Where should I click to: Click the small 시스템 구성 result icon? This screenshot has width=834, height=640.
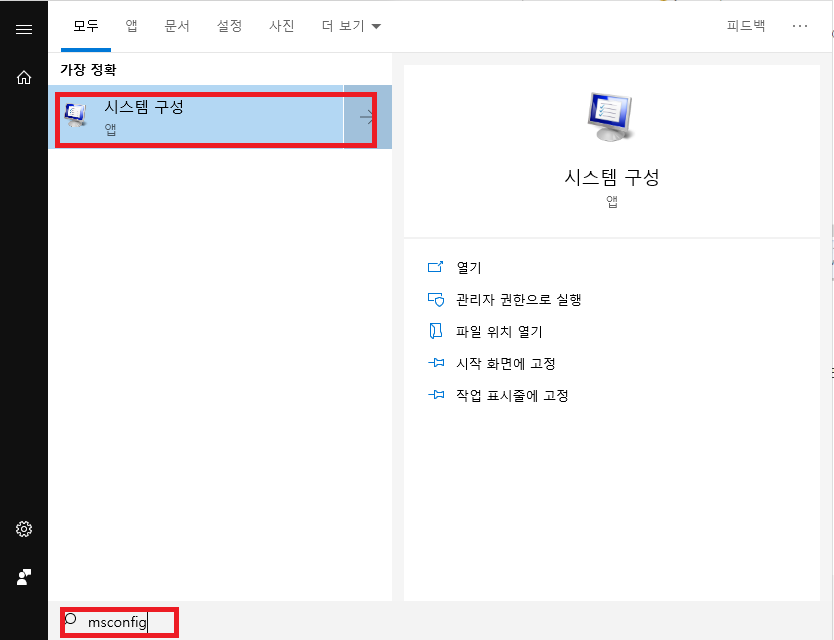pos(76,115)
